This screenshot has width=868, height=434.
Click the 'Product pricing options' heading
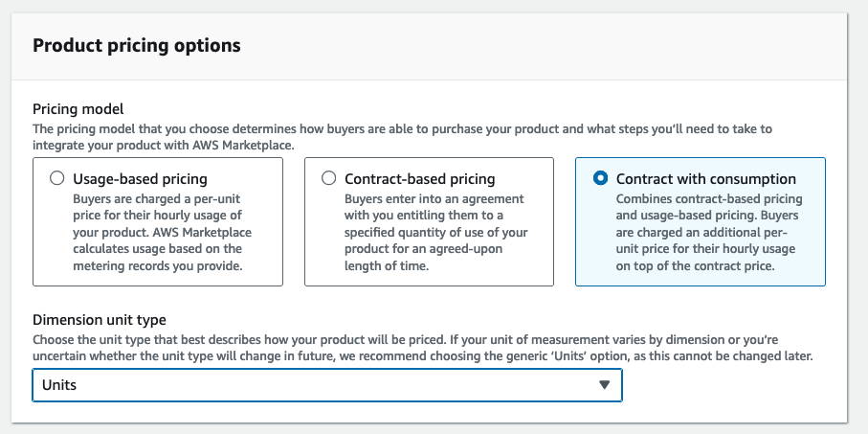tap(137, 45)
